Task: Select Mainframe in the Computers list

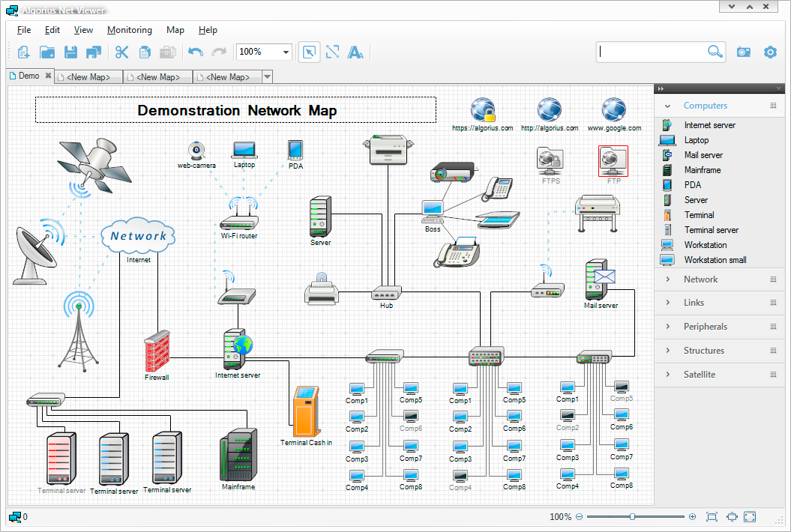Action: tap(702, 170)
